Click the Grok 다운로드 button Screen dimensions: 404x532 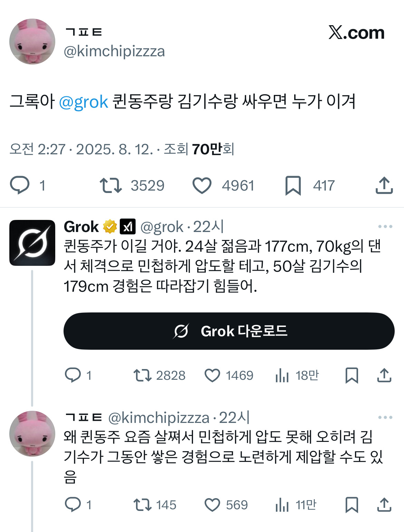[x=229, y=331]
